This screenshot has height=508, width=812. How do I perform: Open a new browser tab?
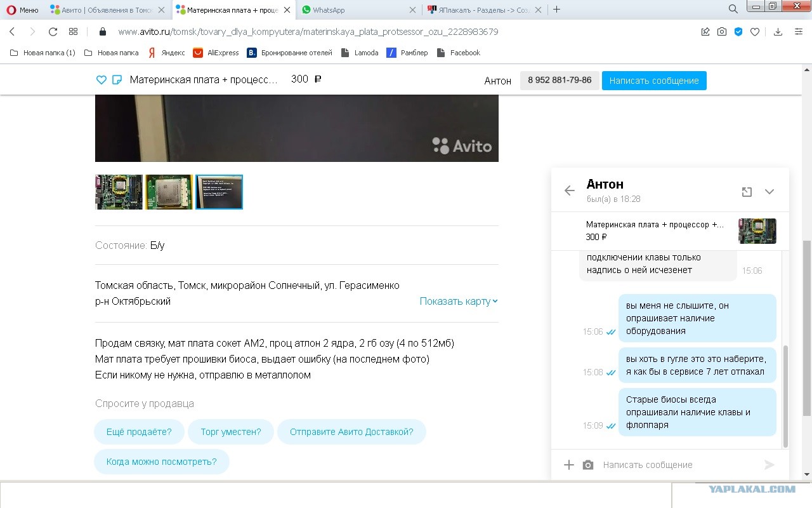(x=556, y=10)
